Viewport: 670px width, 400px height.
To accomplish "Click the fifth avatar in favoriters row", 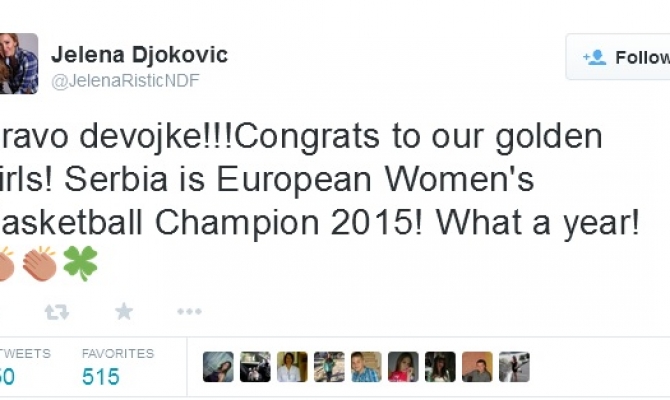I will 366,367.
